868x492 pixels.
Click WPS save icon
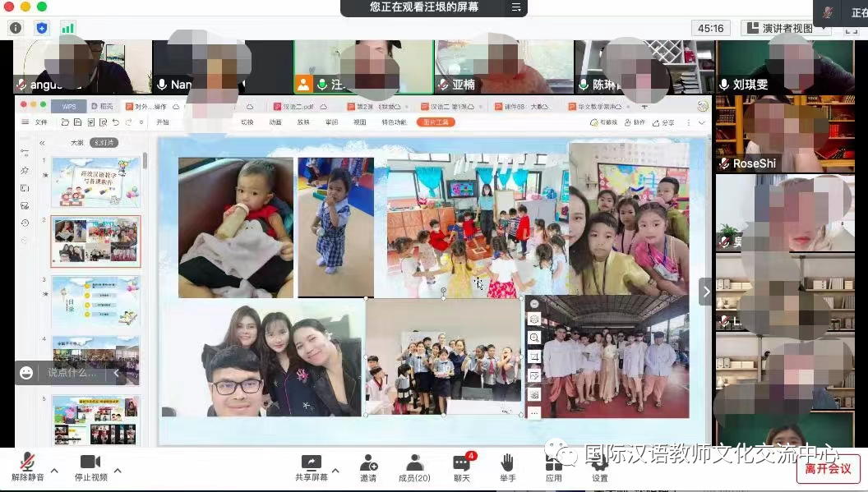point(78,122)
